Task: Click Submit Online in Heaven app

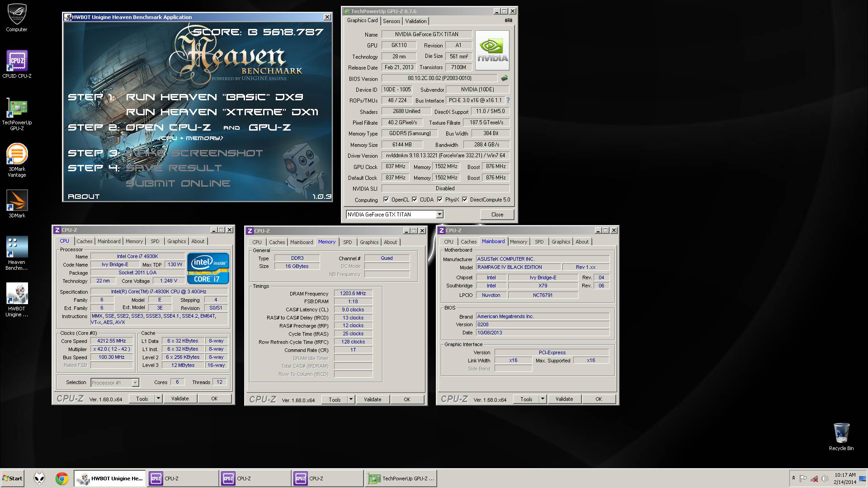Action: tap(178, 183)
